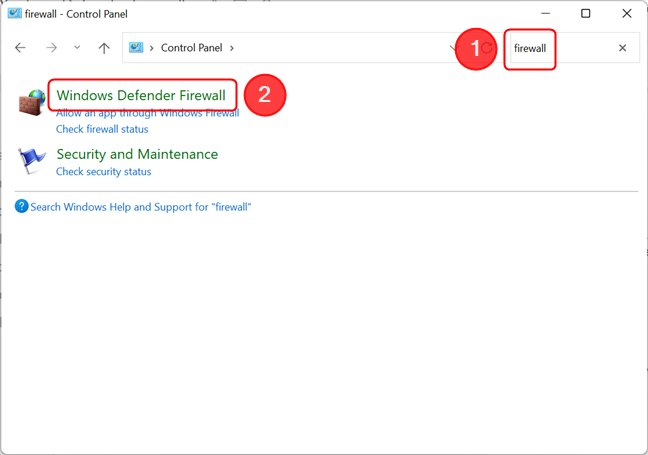
Task: Open Windows Defender Firewall
Action: pos(141,95)
